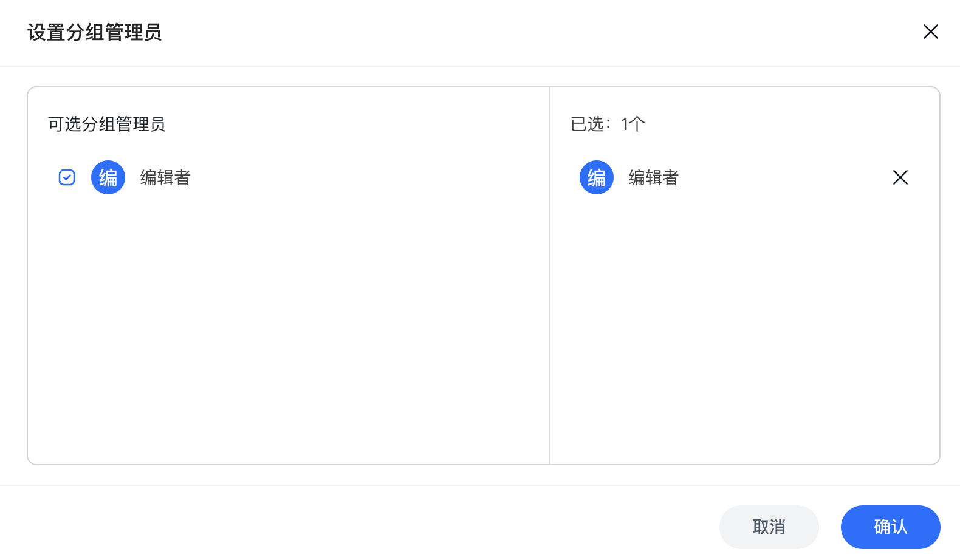
Task: Remove 编辑者 from selected managers
Action: 900,177
